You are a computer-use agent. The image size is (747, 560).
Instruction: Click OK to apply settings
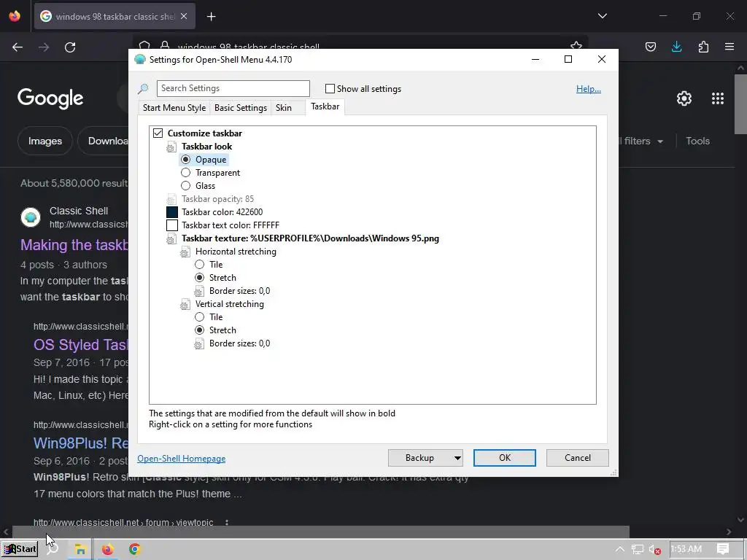tap(505, 458)
